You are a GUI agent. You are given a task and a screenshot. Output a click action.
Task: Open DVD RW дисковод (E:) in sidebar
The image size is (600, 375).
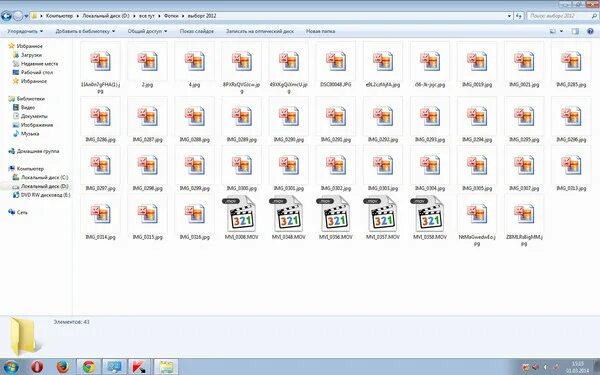46,195
